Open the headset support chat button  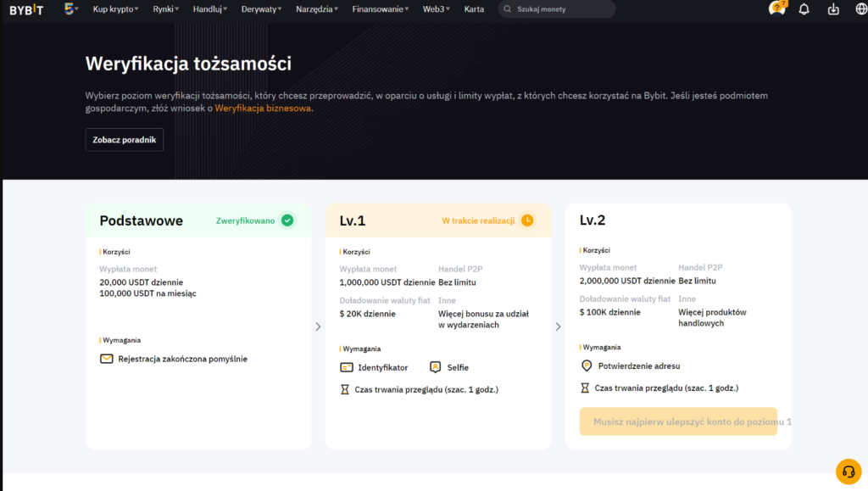[x=848, y=471]
